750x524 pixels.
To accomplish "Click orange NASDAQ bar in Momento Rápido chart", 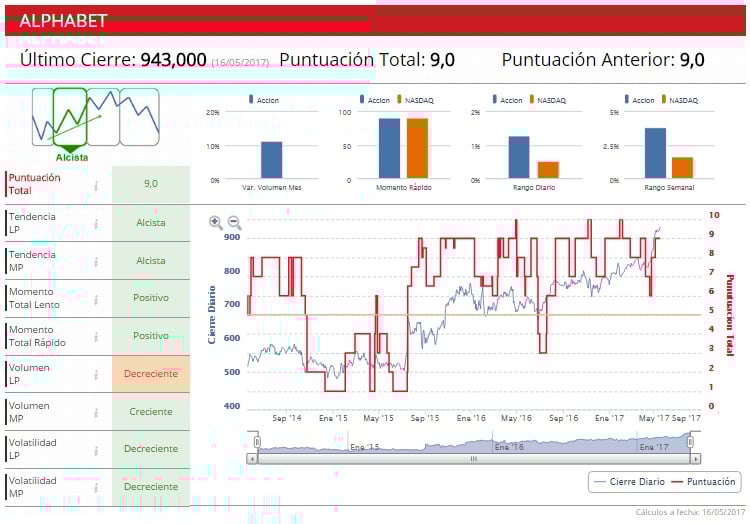I will 417,149.
